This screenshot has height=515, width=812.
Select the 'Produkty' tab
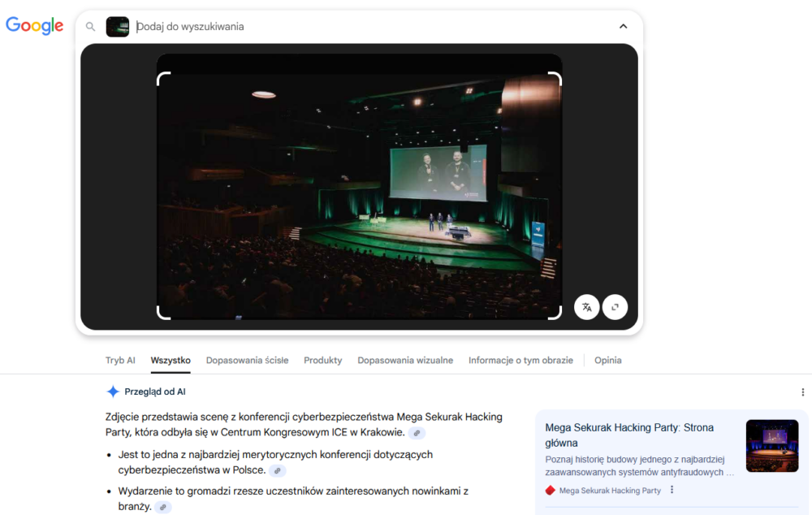click(x=322, y=361)
